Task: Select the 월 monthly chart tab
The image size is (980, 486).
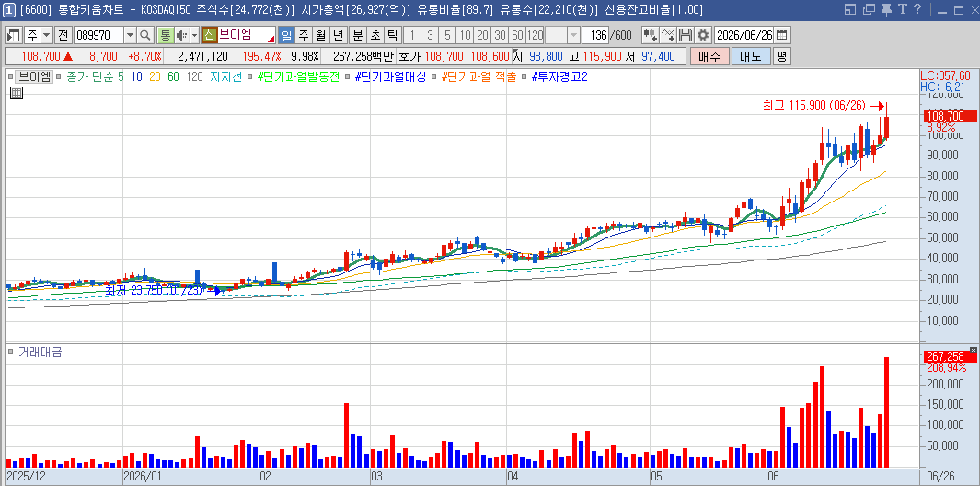Action: (x=320, y=35)
